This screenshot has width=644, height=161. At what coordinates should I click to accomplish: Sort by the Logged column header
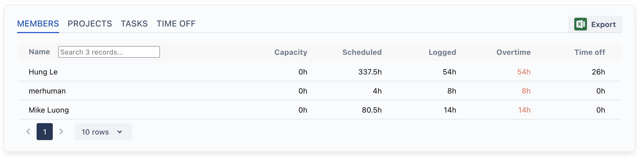[x=442, y=52]
